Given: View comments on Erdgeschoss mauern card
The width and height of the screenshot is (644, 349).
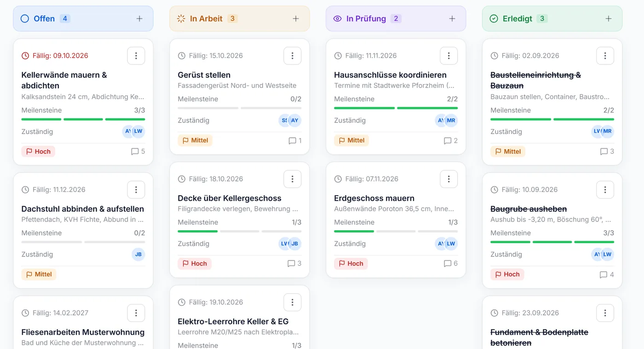Looking at the screenshot, I should click(x=451, y=263).
